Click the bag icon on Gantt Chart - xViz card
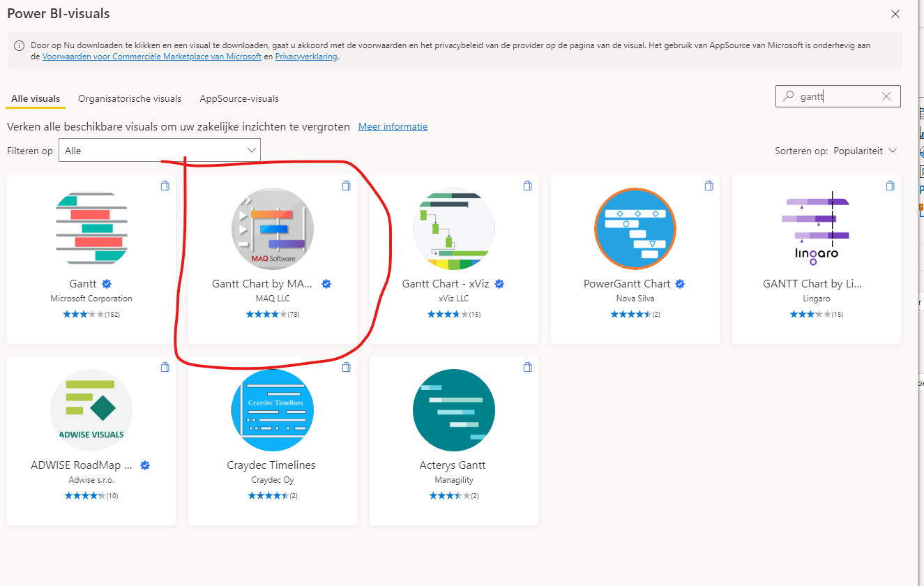Screen dimensions: 924x586 point(527,186)
